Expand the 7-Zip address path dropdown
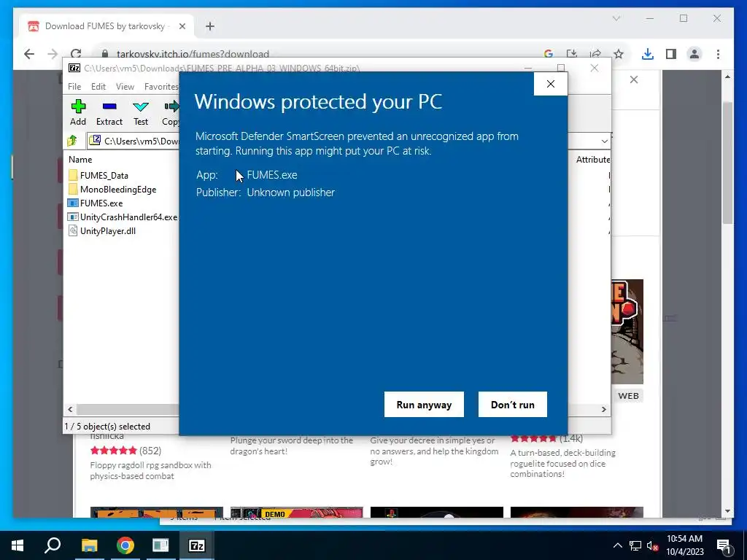This screenshot has width=747, height=560. click(605, 141)
